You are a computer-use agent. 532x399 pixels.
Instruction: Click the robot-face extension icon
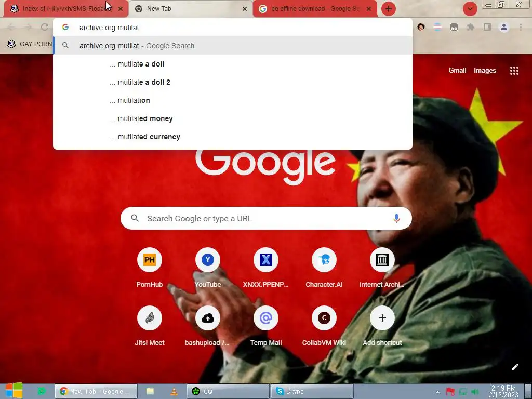point(454,27)
